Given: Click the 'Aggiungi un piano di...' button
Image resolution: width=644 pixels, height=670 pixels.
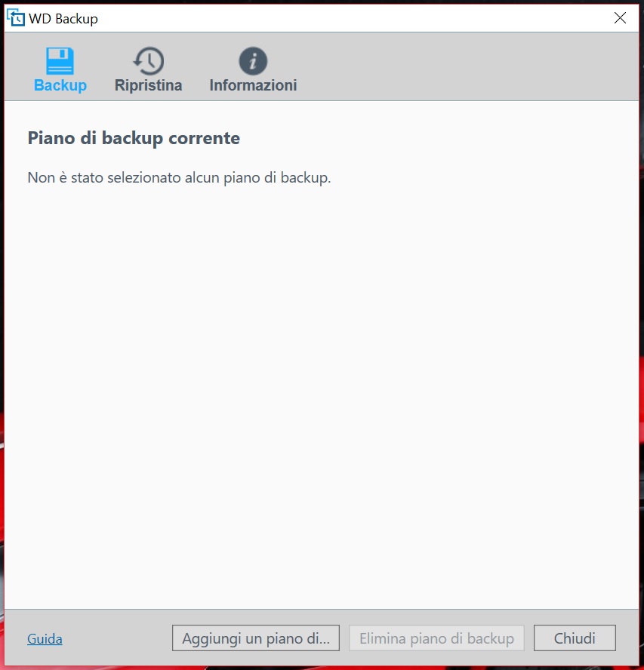Looking at the screenshot, I should pyautogui.click(x=256, y=638).
